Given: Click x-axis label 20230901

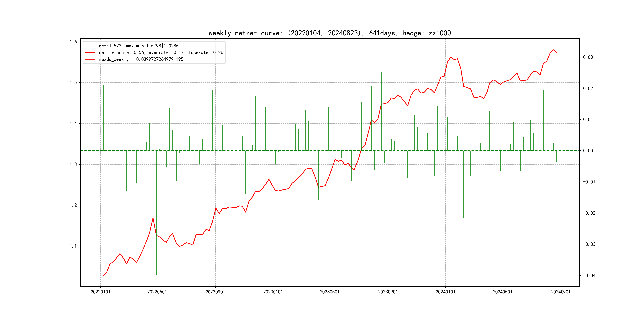Looking at the screenshot, I should tap(388, 292).
